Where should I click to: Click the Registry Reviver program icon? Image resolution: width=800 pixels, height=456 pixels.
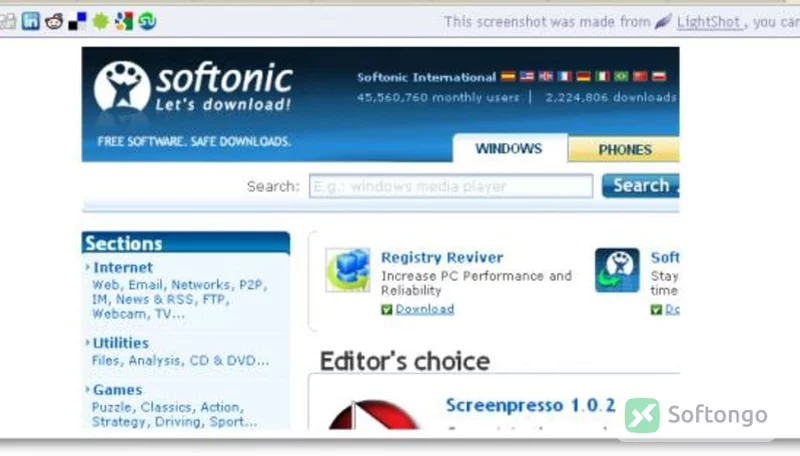click(x=348, y=270)
